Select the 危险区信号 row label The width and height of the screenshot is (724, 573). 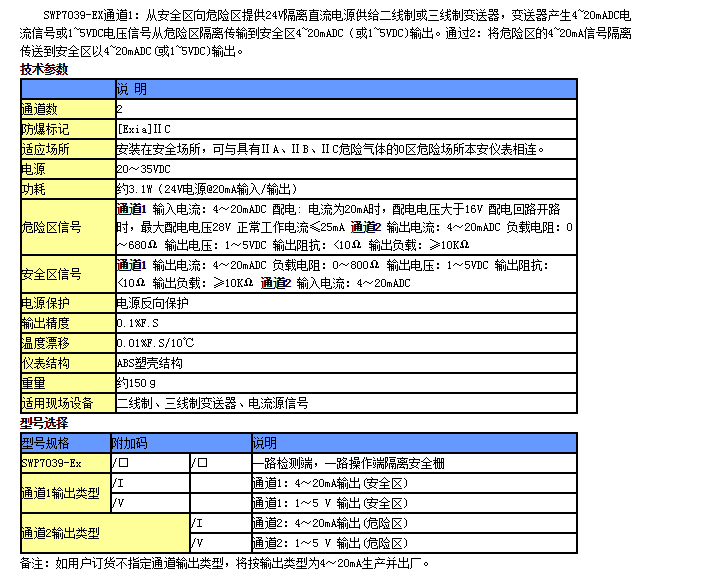coord(52,227)
